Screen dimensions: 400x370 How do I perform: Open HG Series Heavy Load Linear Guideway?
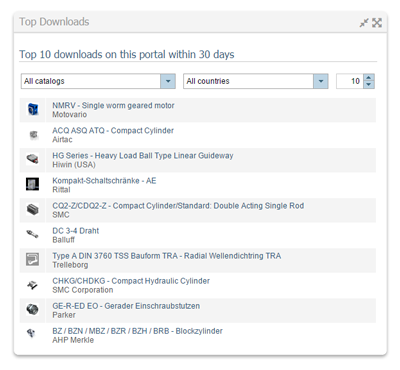(x=143, y=156)
